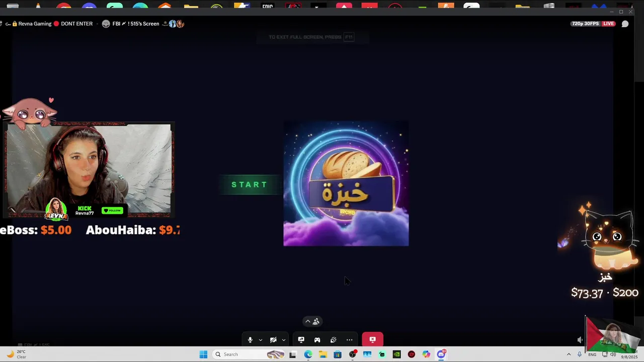Open weather widget showing 26°C Clear

pos(16,354)
